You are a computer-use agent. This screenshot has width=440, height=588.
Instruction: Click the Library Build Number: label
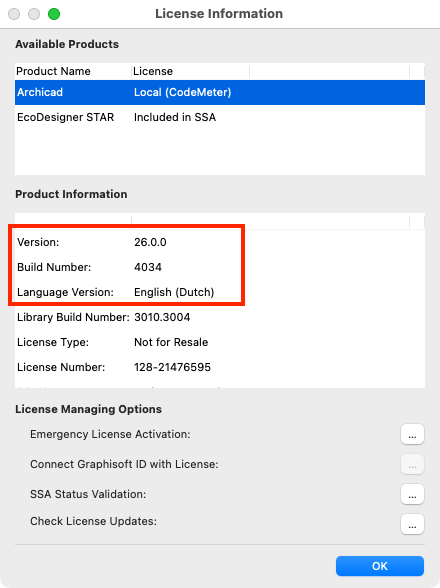[x=73, y=317]
